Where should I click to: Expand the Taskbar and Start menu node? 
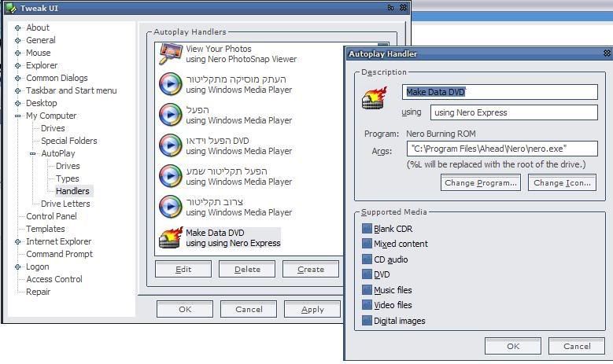[x=17, y=90]
